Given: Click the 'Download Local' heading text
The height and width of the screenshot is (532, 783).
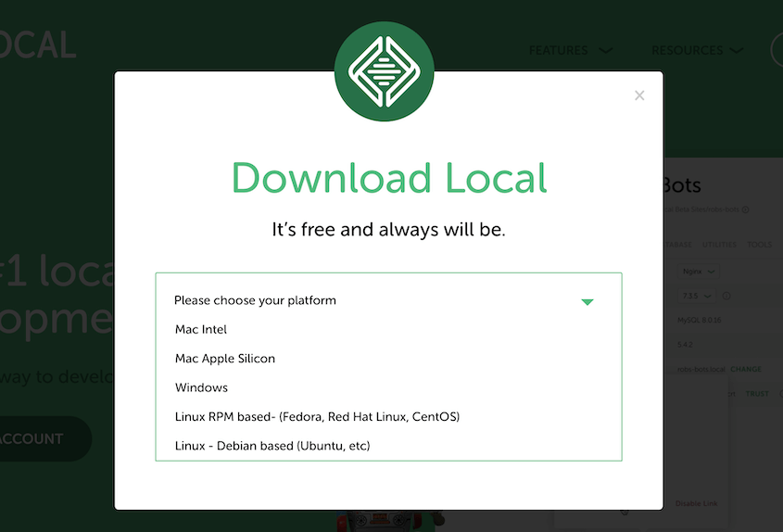Looking at the screenshot, I should (389, 178).
